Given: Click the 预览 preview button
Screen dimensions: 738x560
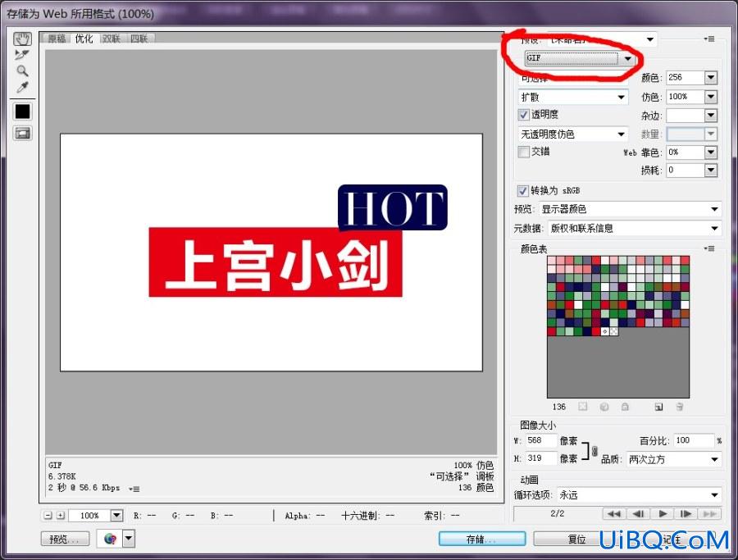Looking at the screenshot, I should coord(65,539).
